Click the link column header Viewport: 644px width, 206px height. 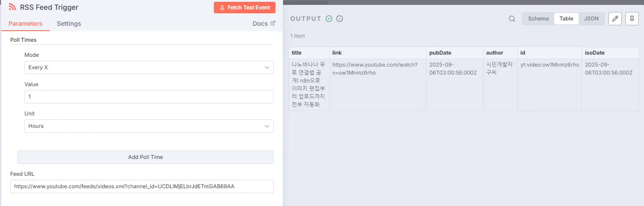(378, 53)
